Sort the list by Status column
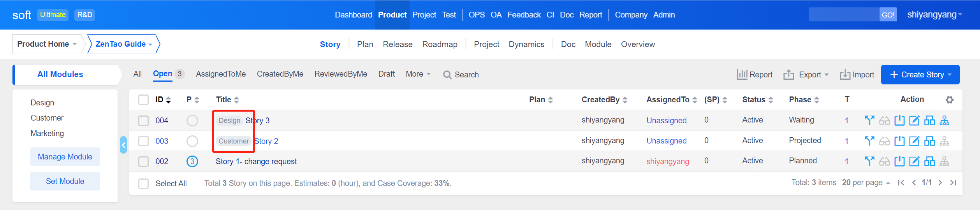Viewport: 980px width, 210px height. tap(757, 100)
